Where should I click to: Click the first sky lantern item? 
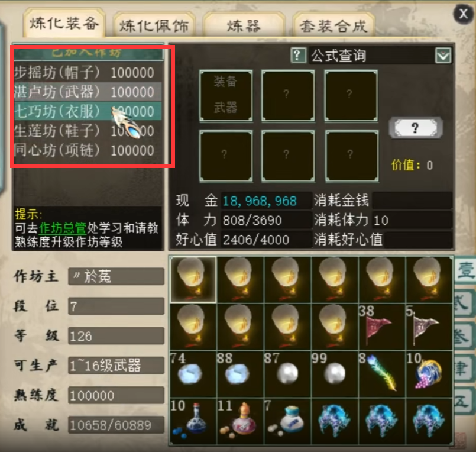(x=193, y=279)
